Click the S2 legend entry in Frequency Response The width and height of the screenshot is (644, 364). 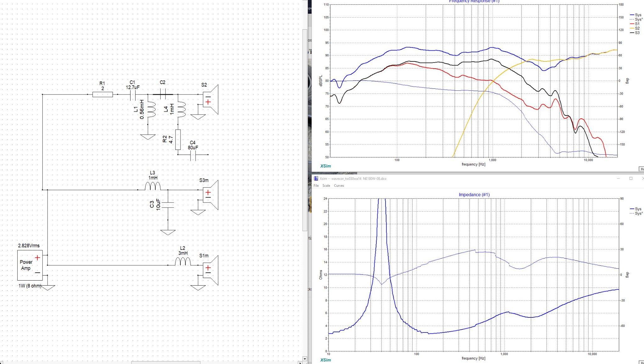pos(635,28)
